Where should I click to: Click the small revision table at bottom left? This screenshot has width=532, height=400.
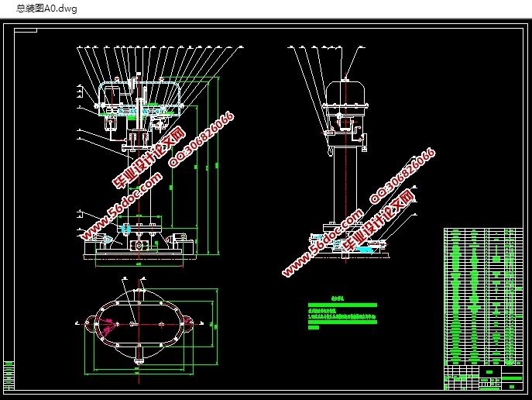pyautogui.click(x=9, y=376)
